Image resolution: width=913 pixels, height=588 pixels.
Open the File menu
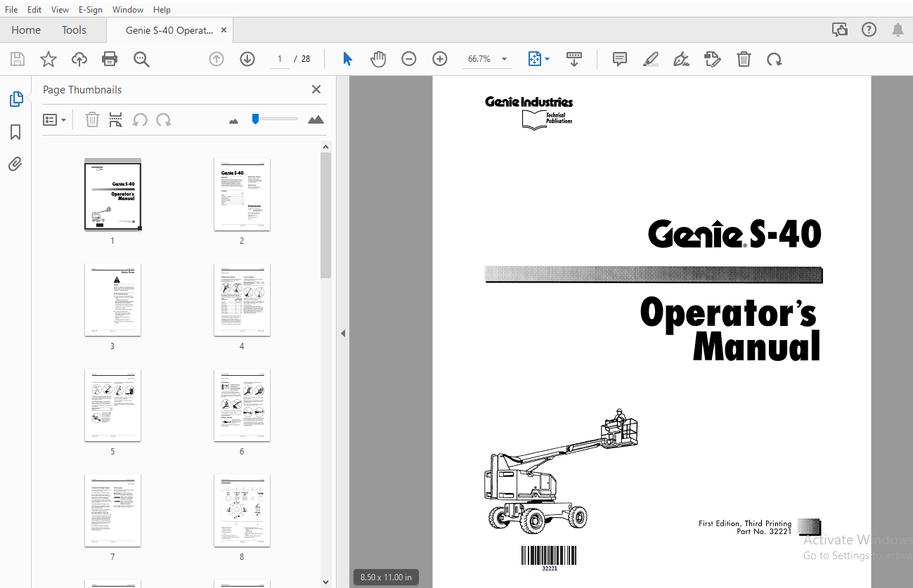[x=11, y=9]
